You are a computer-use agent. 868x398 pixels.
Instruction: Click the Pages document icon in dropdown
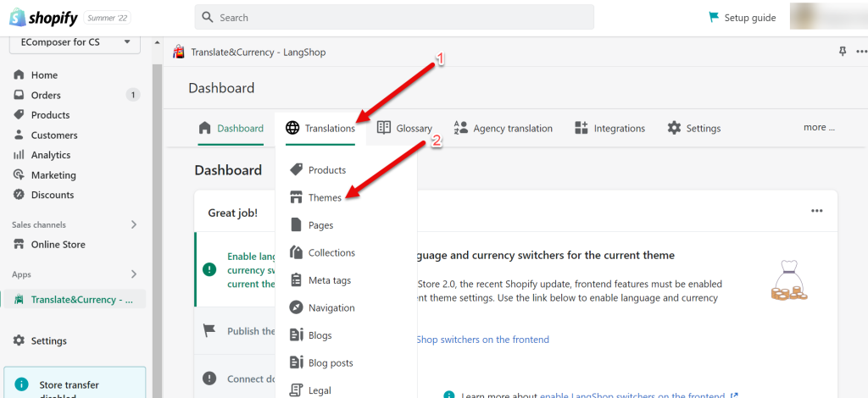[296, 225]
